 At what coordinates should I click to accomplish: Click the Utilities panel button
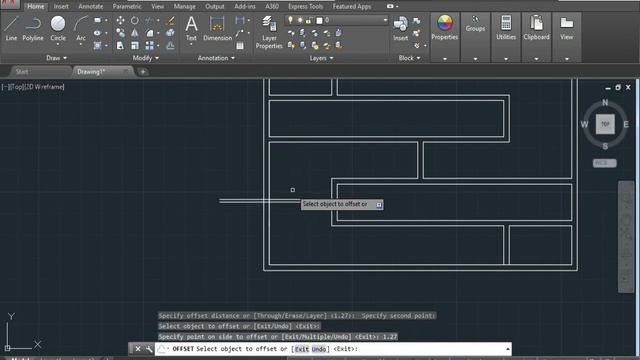click(x=506, y=28)
